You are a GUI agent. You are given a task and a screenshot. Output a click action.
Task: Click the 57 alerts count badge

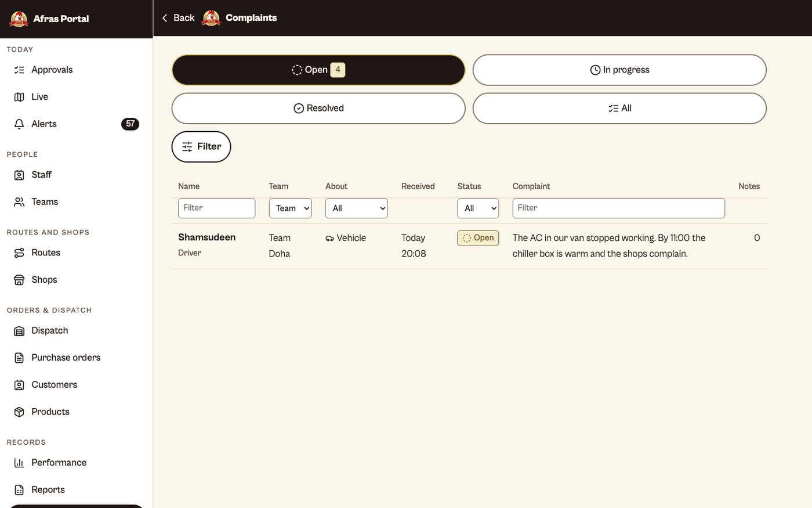point(130,124)
